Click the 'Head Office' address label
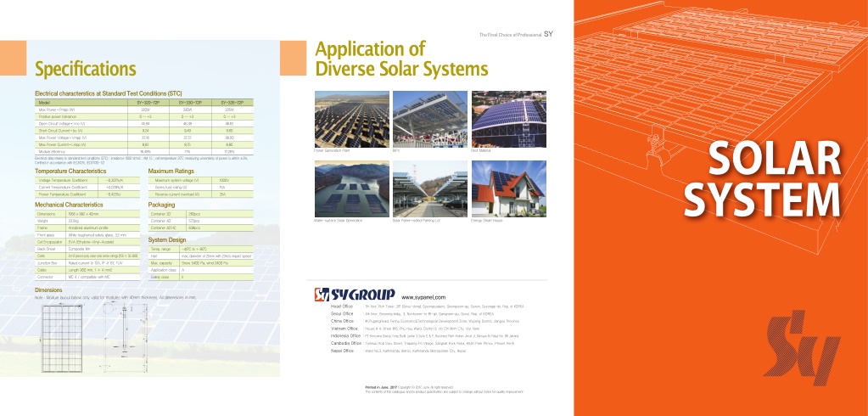Image resolution: width=868 pixels, height=416 pixels. tap(342, 306)
